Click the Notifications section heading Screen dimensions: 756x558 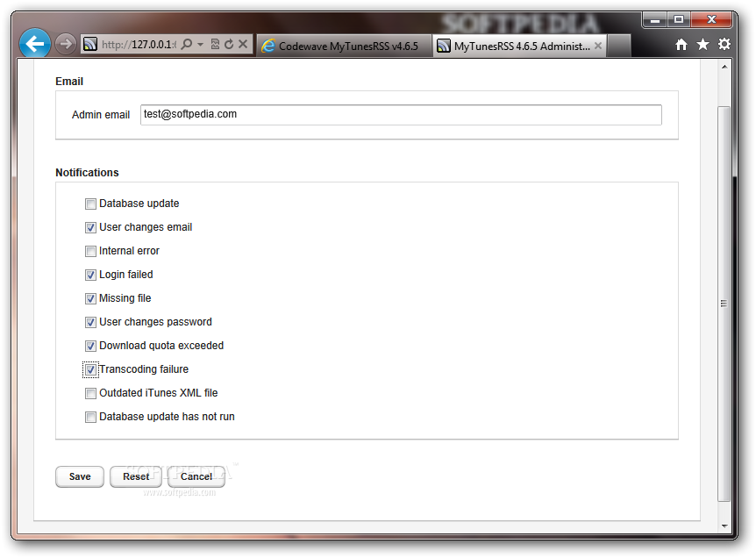(88, 173)
